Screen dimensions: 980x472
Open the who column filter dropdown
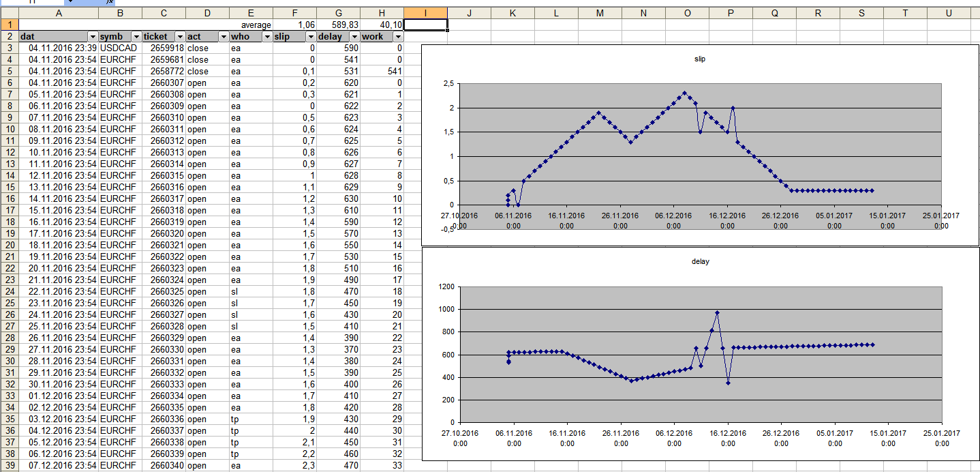coord(267,37)
